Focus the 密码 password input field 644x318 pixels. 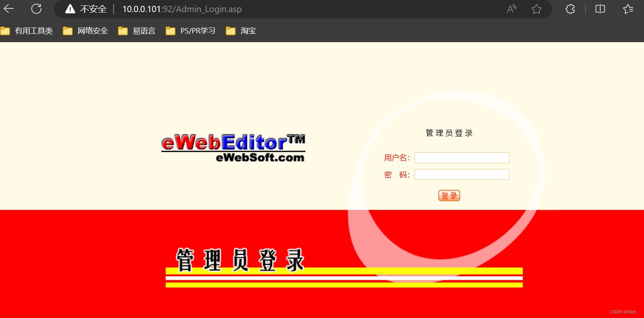[x=462, y=174]
